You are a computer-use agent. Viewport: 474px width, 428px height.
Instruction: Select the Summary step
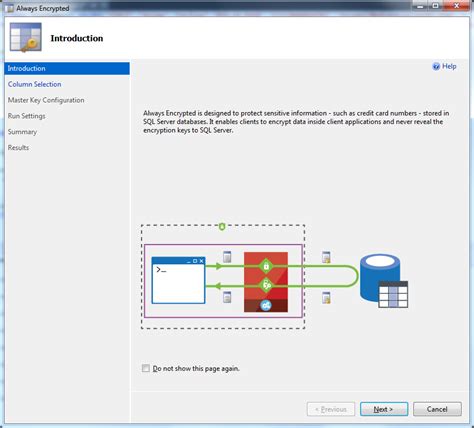[22, 132]
